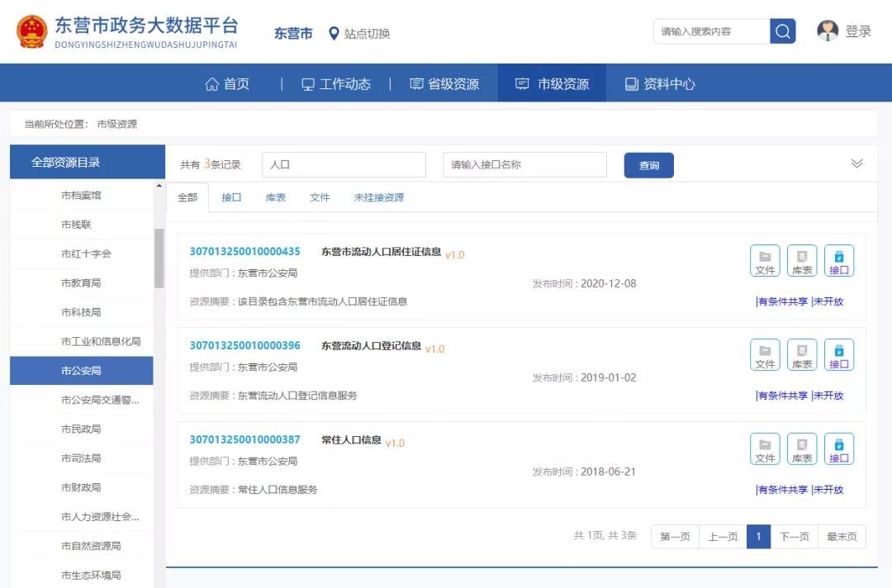Select 市民政局 in the resource directory

81,429
